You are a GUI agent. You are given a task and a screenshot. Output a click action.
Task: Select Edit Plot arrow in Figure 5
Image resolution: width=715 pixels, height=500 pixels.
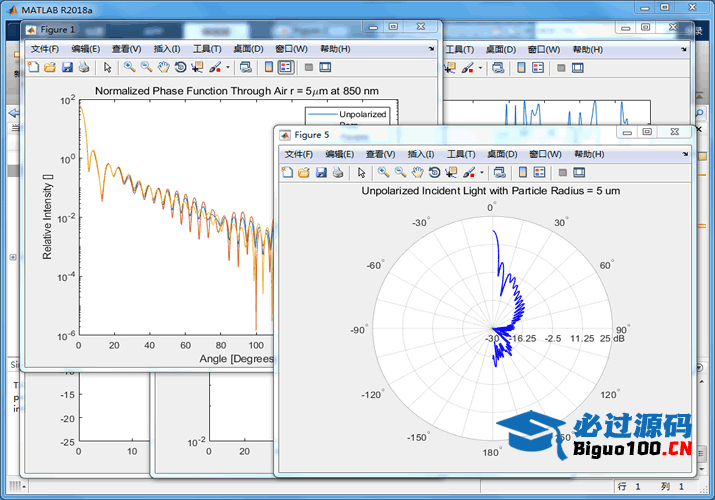362,172
